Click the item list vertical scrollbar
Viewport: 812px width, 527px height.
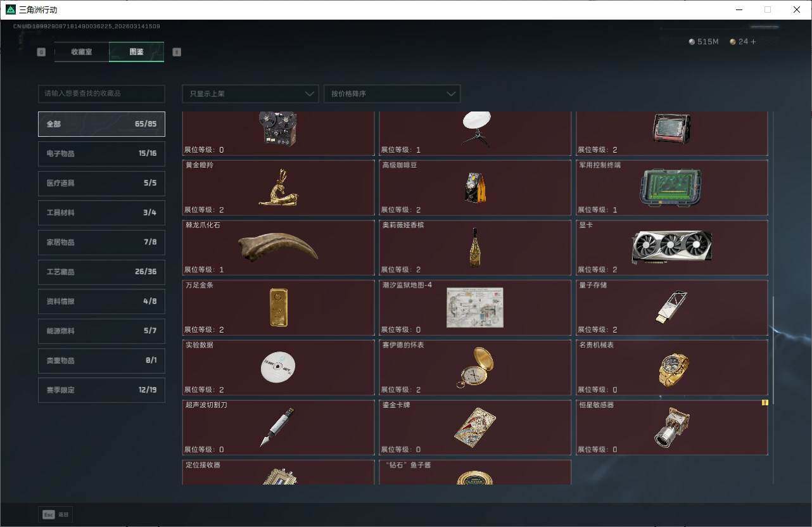773,350
